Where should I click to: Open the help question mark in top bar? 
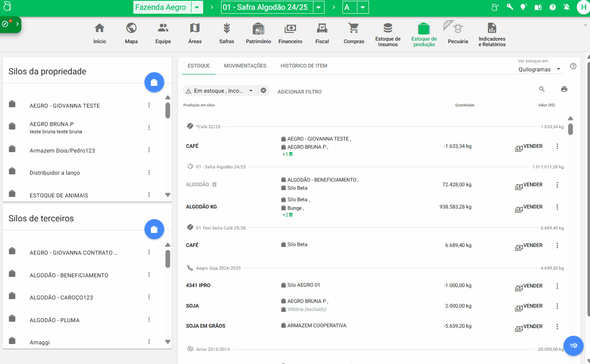552,7
